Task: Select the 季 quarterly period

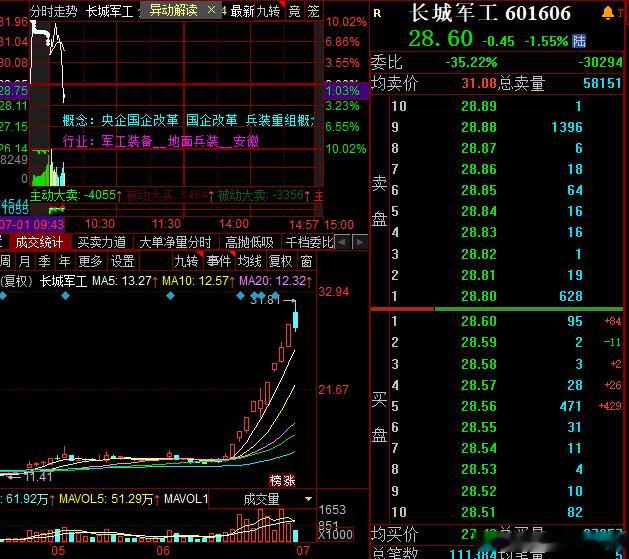Action: pyautogui.click(x=44, y=261)
